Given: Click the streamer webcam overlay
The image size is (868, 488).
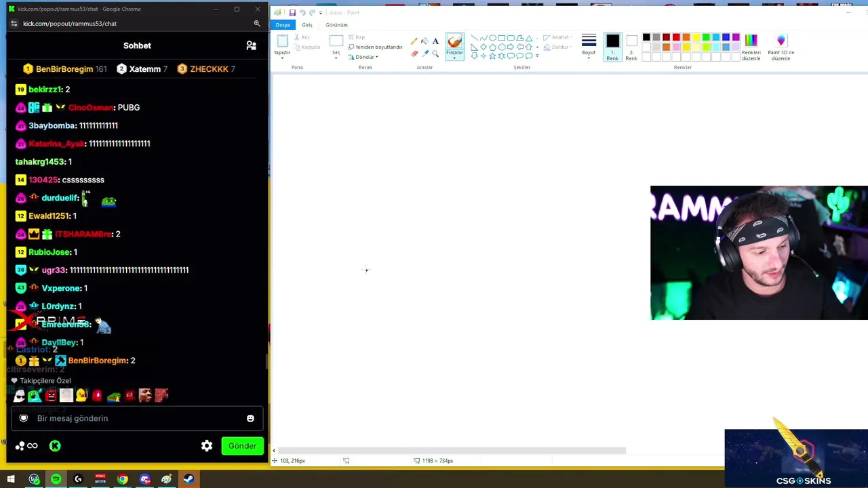Looking at the screenshot, I should coord(759,253).
